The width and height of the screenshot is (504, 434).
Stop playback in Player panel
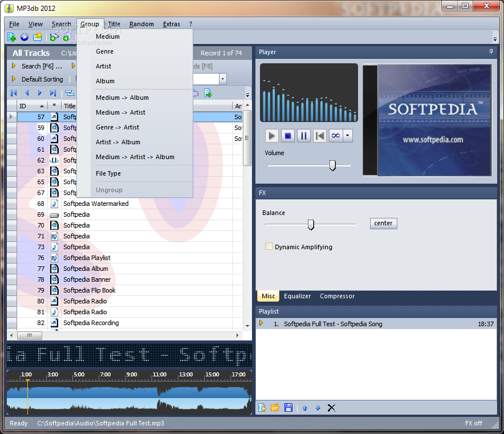[288, 136]
